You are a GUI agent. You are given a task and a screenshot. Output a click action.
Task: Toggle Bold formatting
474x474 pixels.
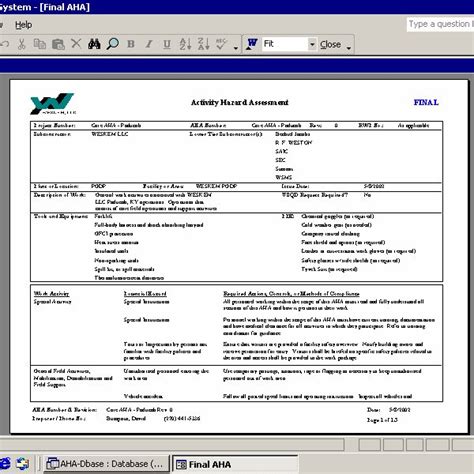click(131, 44)
